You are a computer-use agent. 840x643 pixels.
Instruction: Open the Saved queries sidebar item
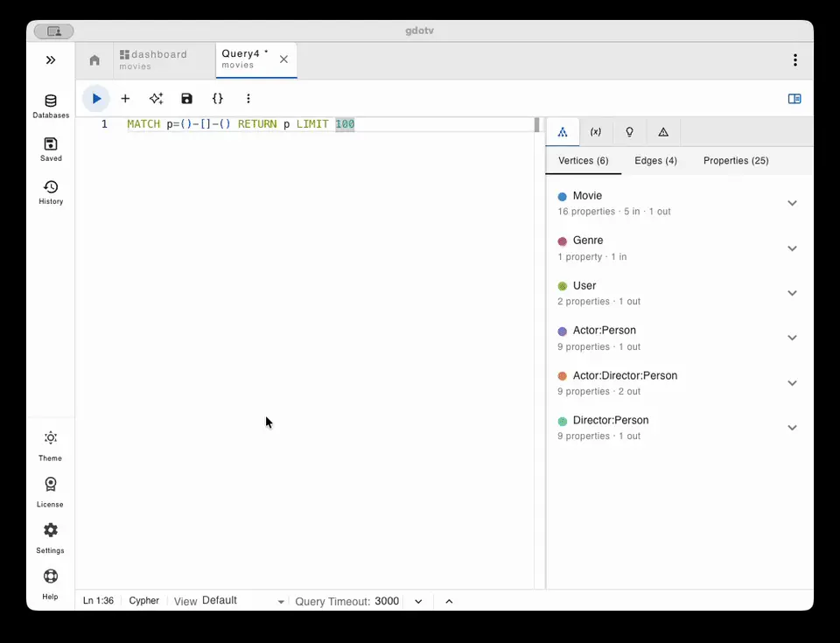point(51,149)
